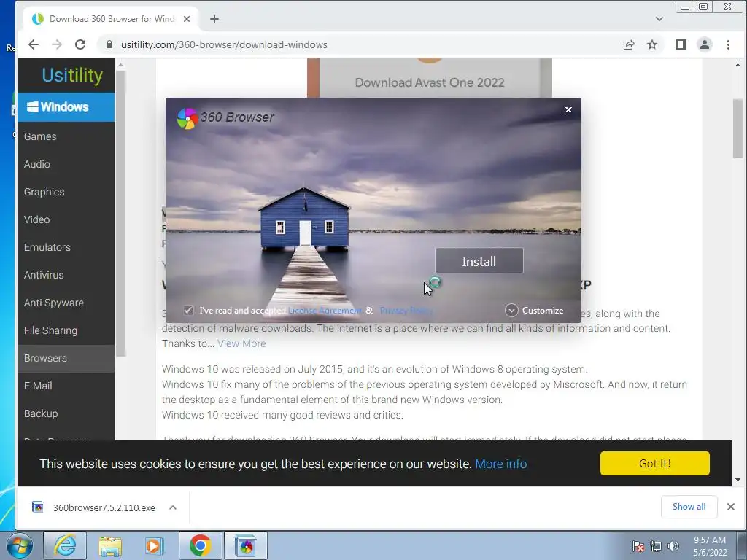Open Chrome three-dot menu

729,44
